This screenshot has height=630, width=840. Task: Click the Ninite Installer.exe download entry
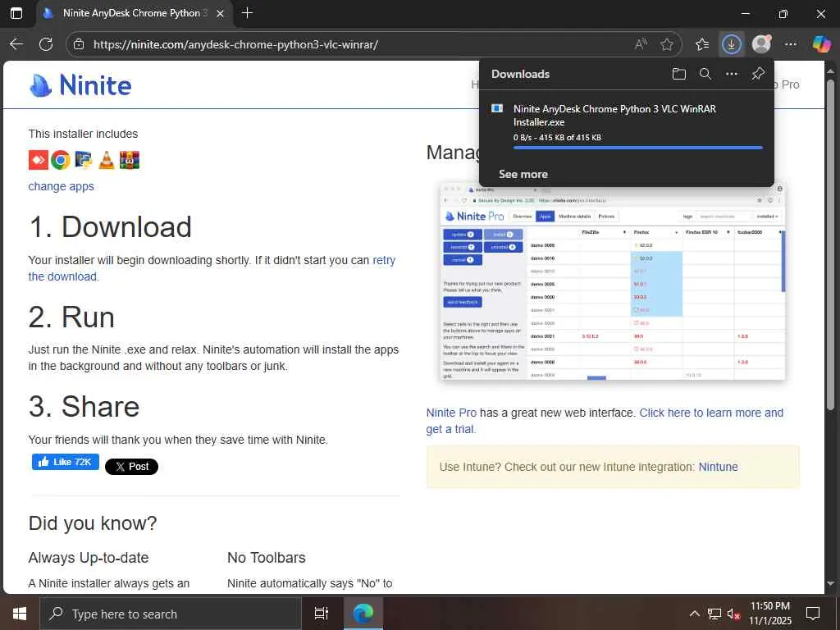(627, 126)
